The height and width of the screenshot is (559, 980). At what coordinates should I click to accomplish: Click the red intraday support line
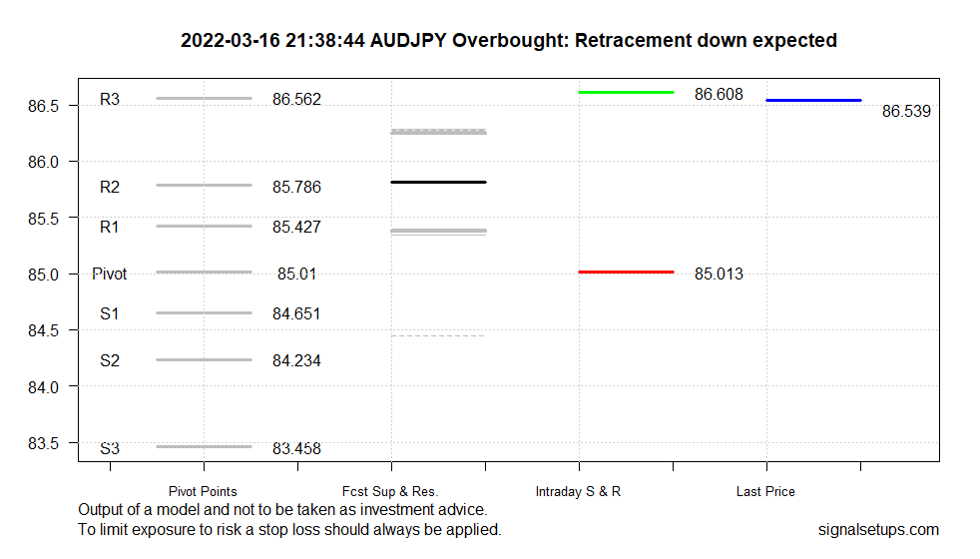(x=626, y=272)
